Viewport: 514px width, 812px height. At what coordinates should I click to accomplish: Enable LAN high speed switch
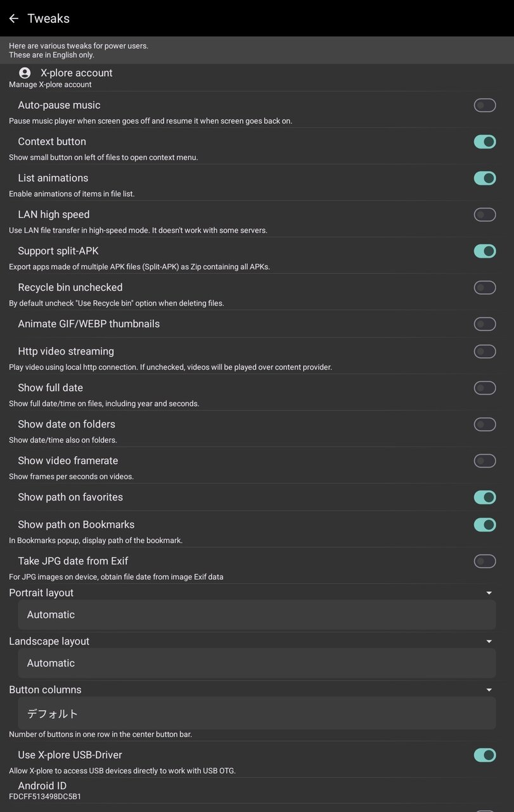coord(484,214)
